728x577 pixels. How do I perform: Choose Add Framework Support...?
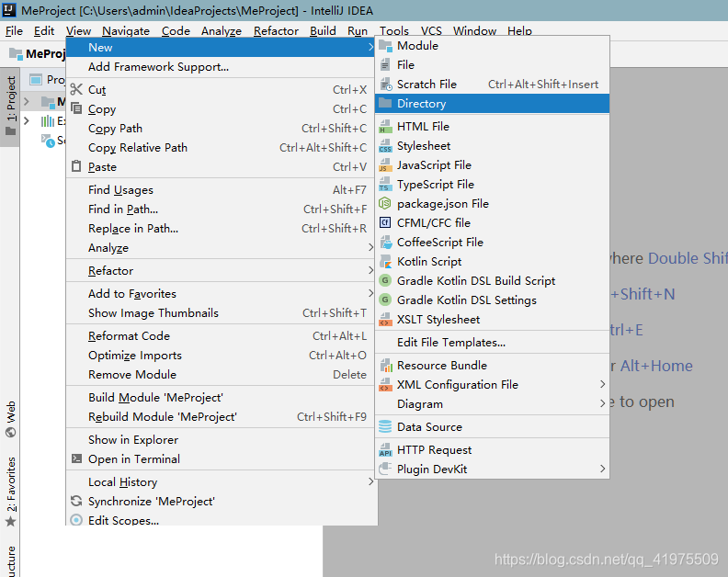point(221,67)
